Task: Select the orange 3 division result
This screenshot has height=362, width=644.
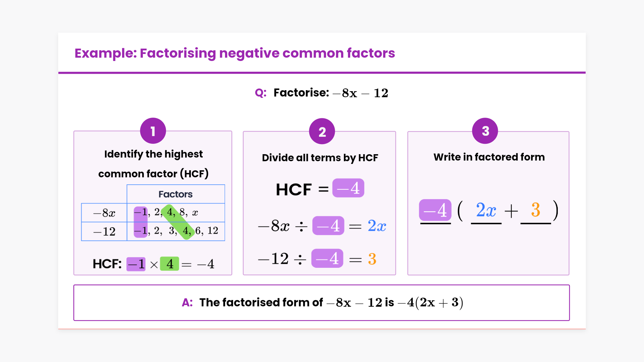Action: click(x=372, y=259)
